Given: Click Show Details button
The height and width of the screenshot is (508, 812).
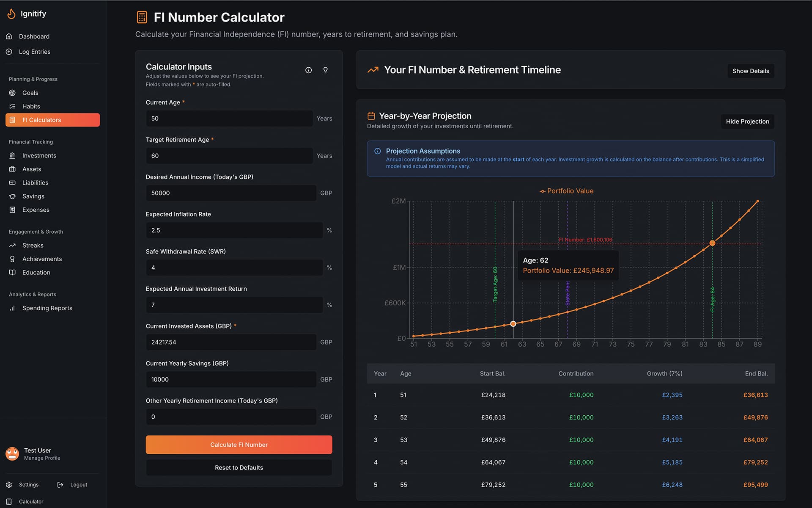Looking at the screenshot, I should tap(751, 71).
